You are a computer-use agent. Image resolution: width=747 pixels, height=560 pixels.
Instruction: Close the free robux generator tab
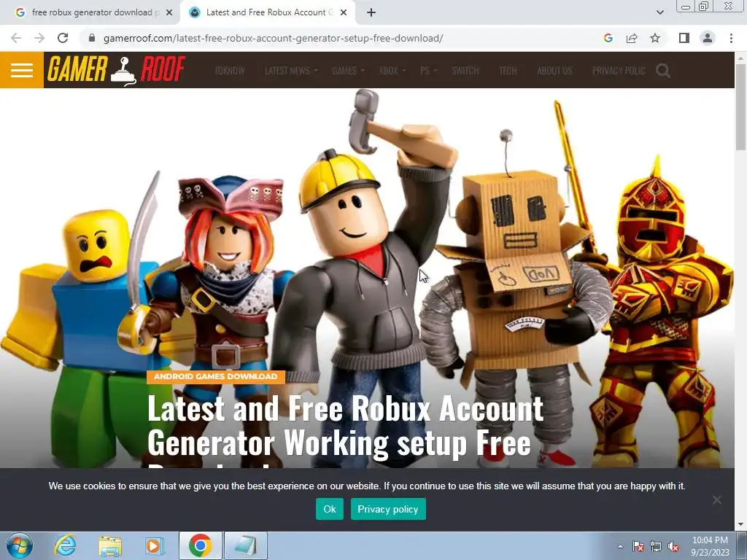tap(169, 12)
